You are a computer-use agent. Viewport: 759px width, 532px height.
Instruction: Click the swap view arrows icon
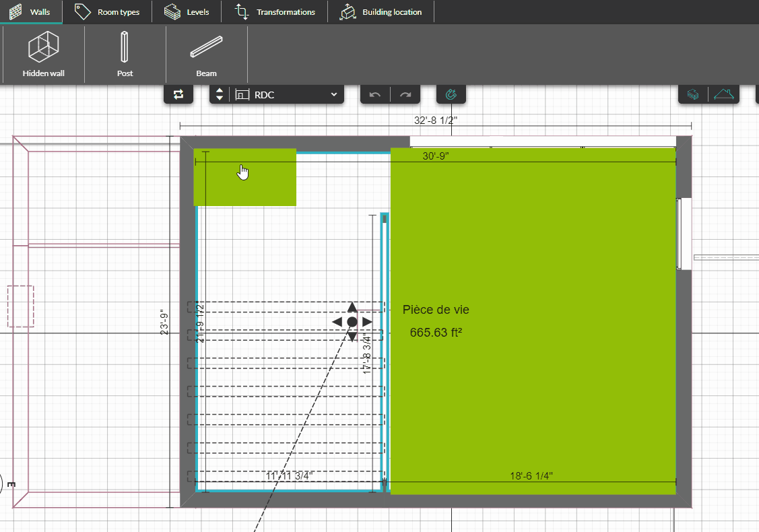(178, 95)
